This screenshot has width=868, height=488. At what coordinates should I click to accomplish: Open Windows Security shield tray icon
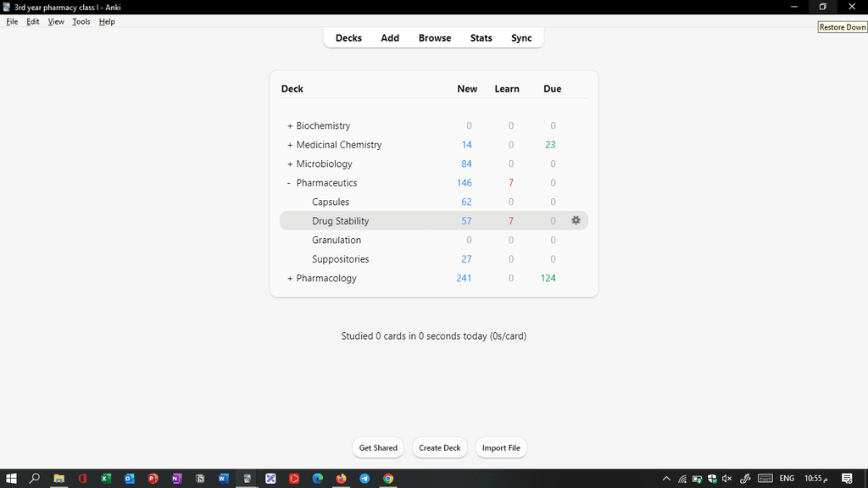[x=712, y=479]
